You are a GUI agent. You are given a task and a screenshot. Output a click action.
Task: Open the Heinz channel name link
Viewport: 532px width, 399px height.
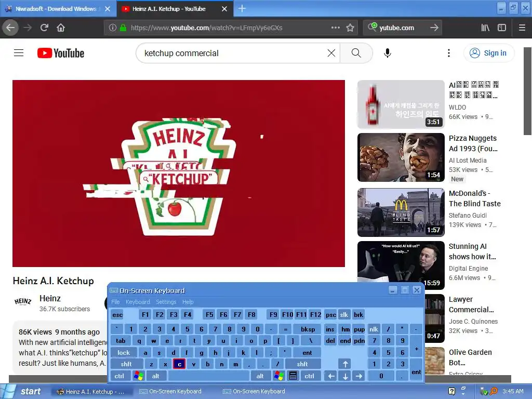click(50, 299)
